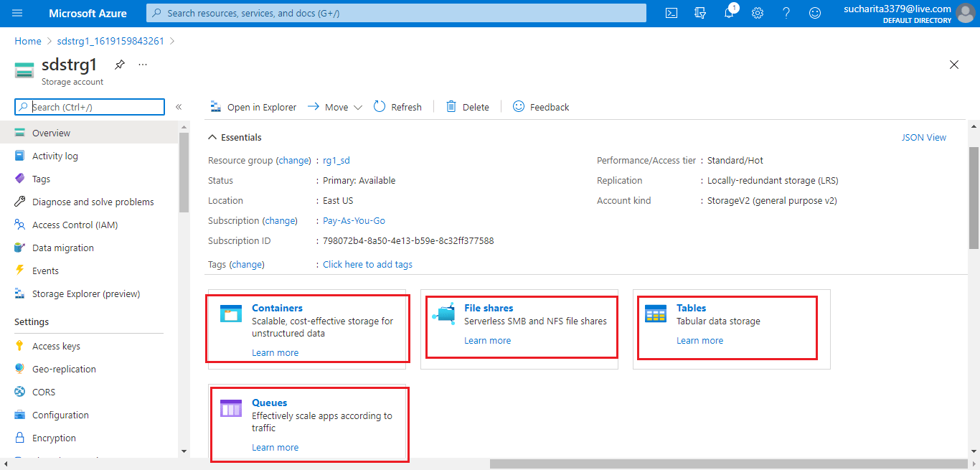This screenshot has width=980, height=470.
Task: Collapse the left navigation menu
Action: click(x=179, y=107)
